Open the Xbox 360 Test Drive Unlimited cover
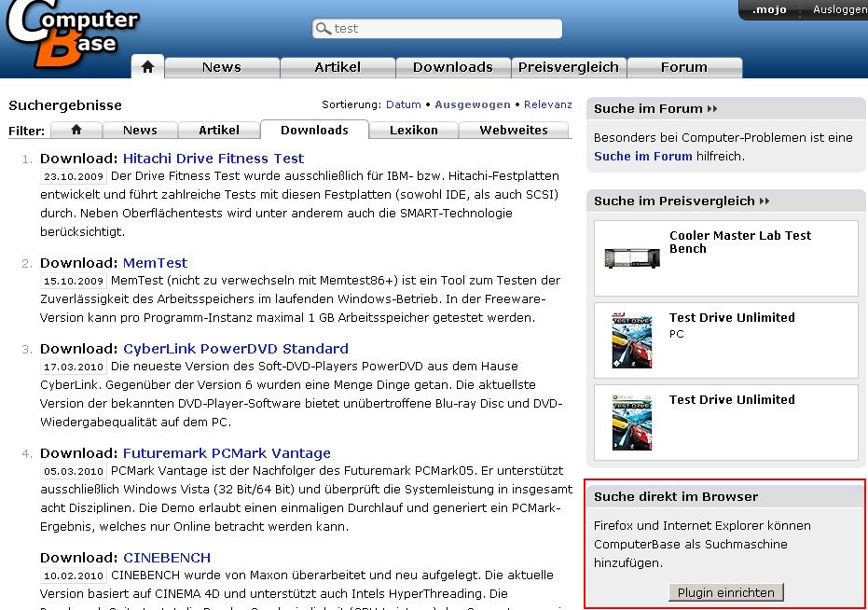This screenshot has height=610, width=868. (x=632, y=423)
